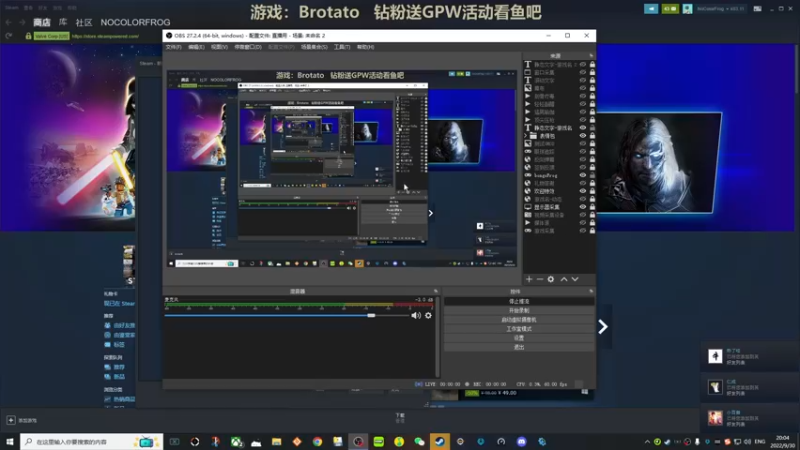Toggle visibility of 窗口采集 source

click(x=583, y=72)
